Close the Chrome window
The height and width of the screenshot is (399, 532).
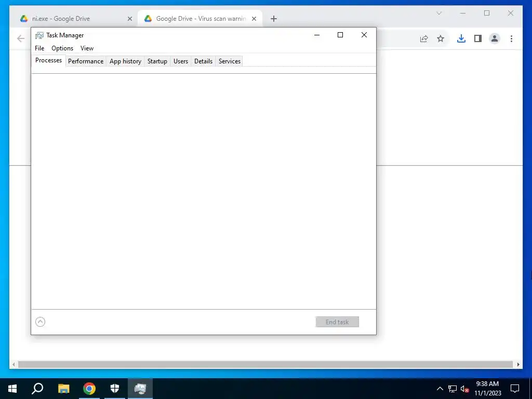pos(511,13)
